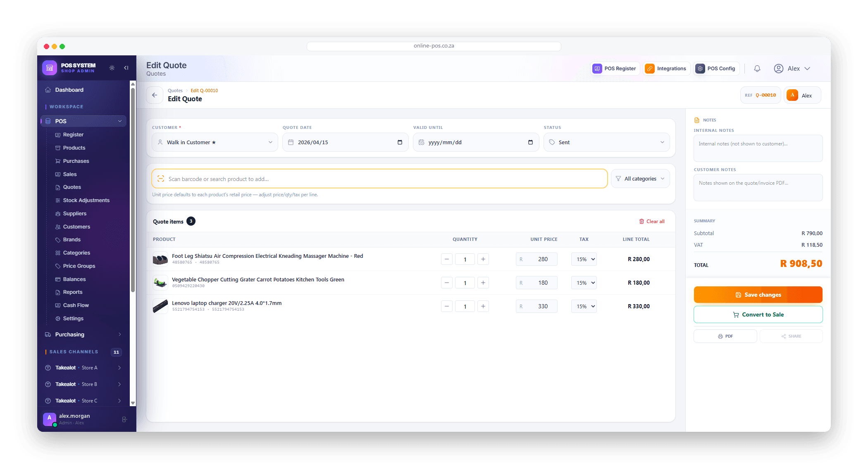
Task: Click Valid Until date field
Action: 476,142
